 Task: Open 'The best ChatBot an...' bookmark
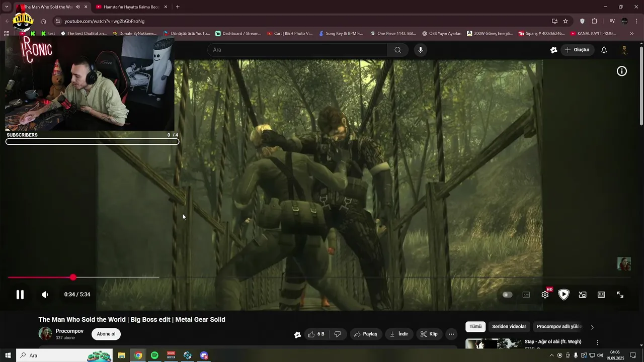83,34
